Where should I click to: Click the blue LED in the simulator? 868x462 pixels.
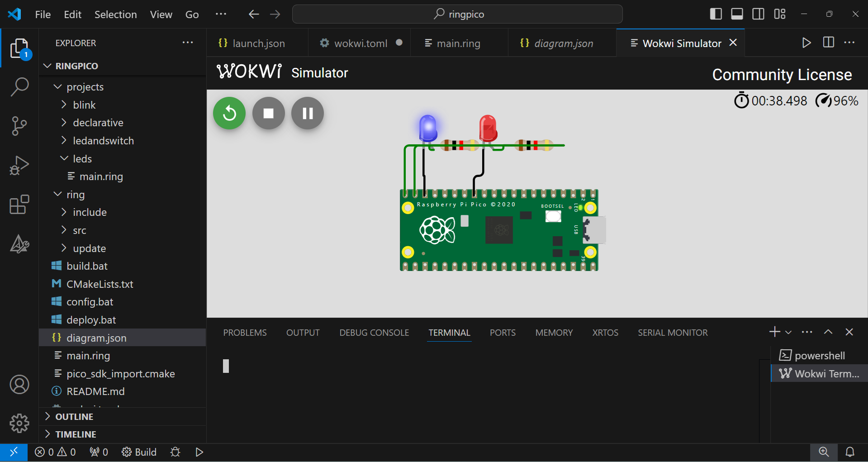coord(428,128)
